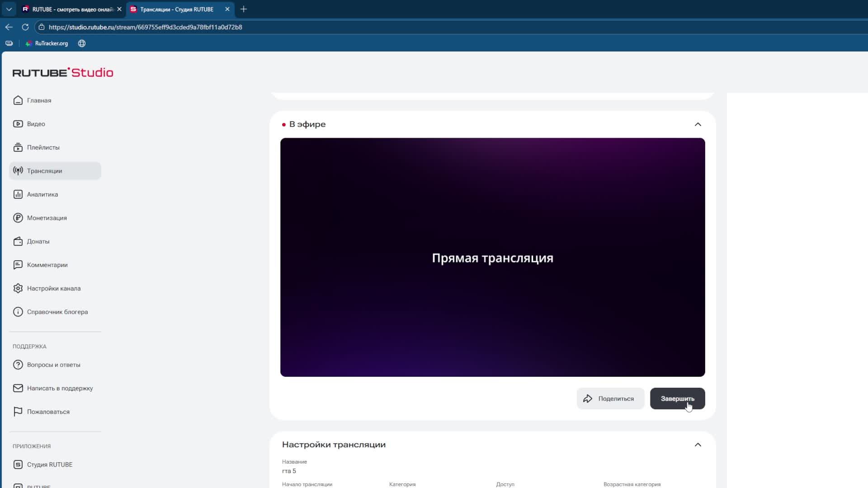This screenshot has width=868, height=488.
Task: Switch to the RUTUBE смотреть видео tab
Action: (71, 9)
